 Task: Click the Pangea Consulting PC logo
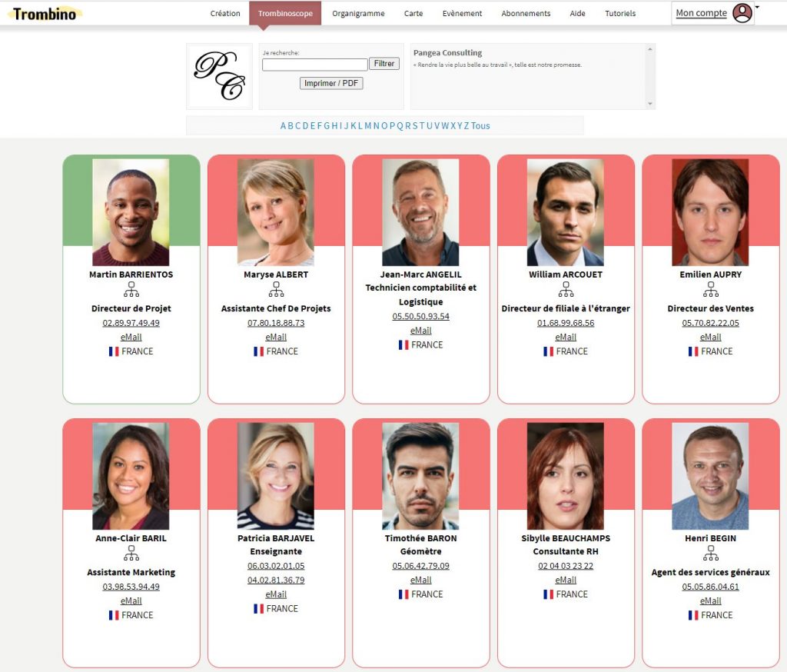(219, 76)
